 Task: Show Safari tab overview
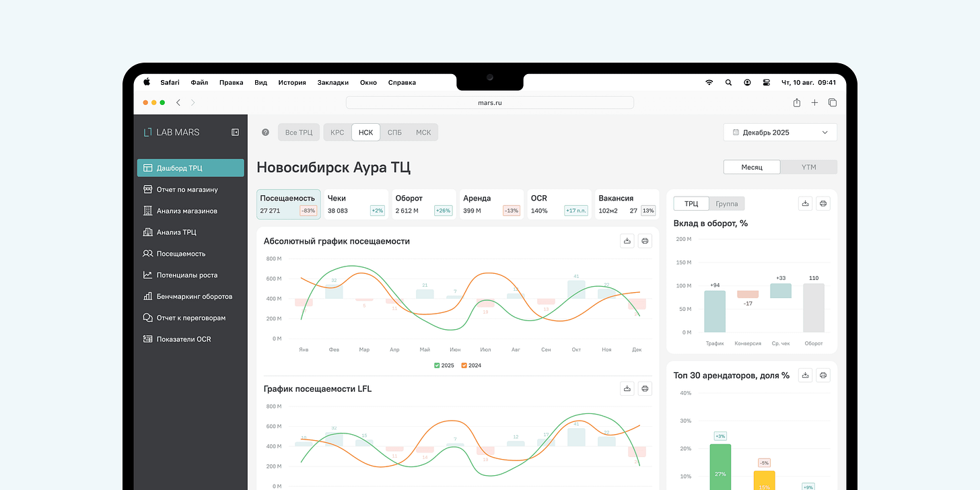833,102
